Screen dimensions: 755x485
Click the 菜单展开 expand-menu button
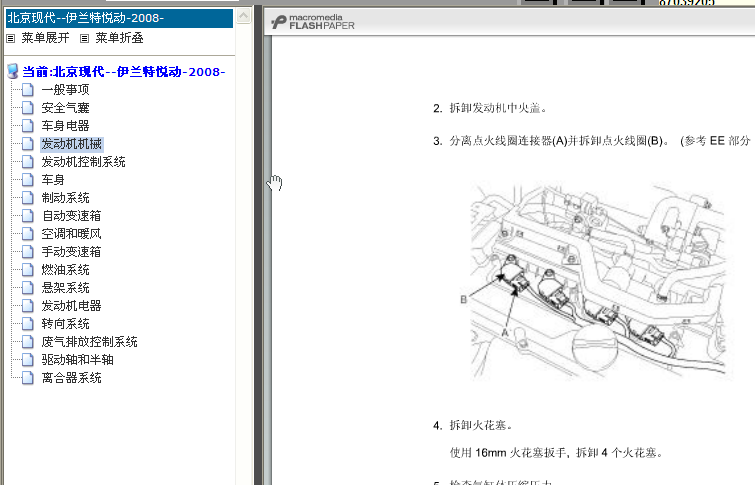coord(45,38)
